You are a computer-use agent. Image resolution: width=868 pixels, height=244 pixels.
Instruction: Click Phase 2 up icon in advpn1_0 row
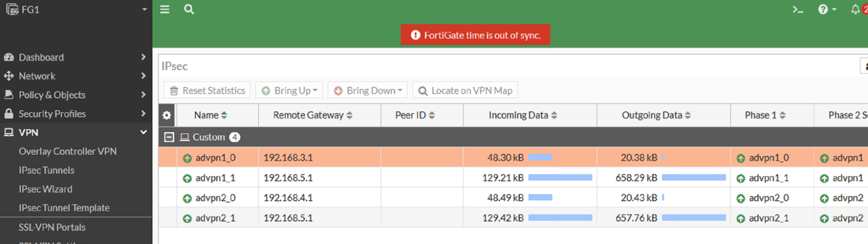point(824,158)
